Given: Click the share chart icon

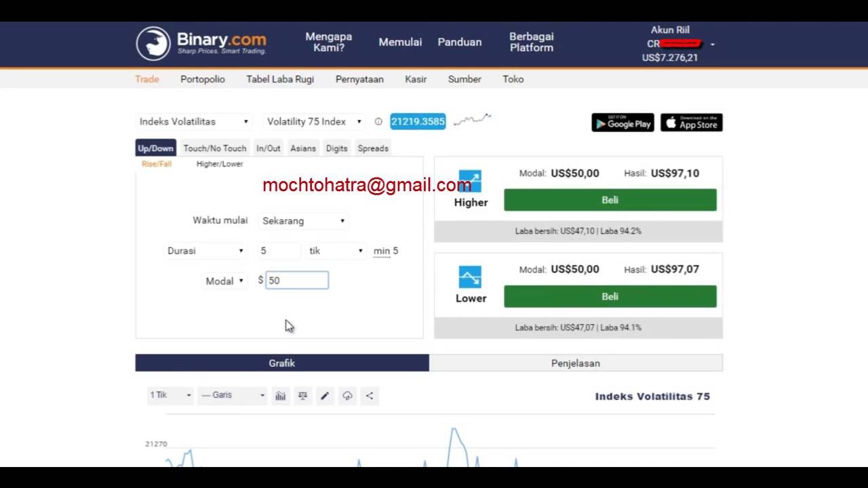Looking at the screenshot, I should pos(370,396).
